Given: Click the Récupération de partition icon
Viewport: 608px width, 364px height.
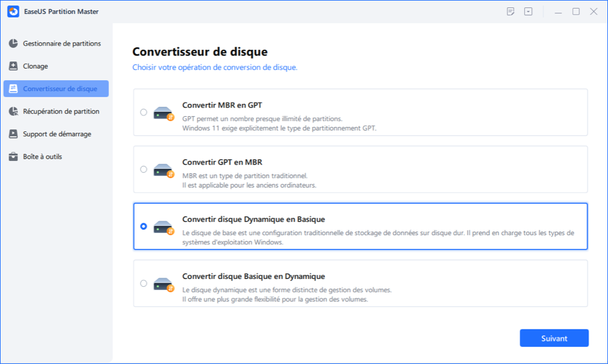Looking at the screenshot, I should (13, 111).
